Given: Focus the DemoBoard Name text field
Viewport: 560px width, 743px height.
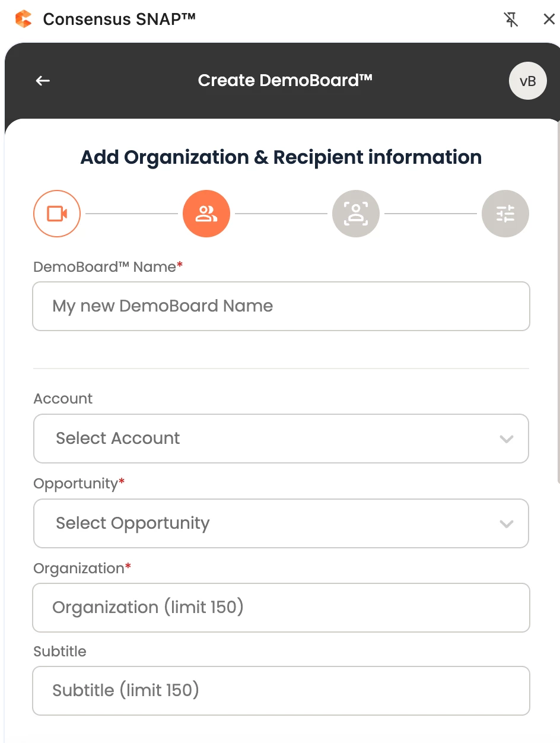Looking at the screenshot, I should (x=281, y=306).
